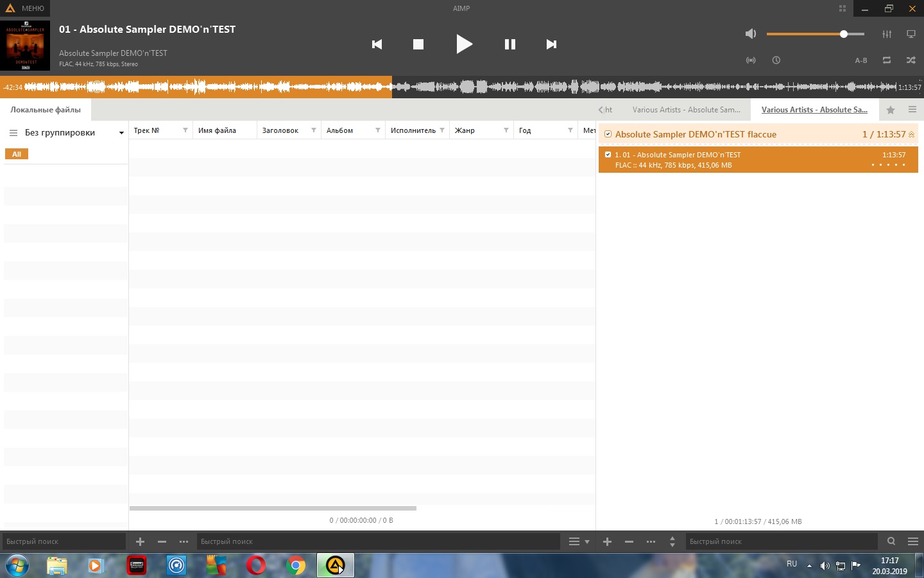Open filter for Трек № column
924x578 pixels.
pos(185,130)
